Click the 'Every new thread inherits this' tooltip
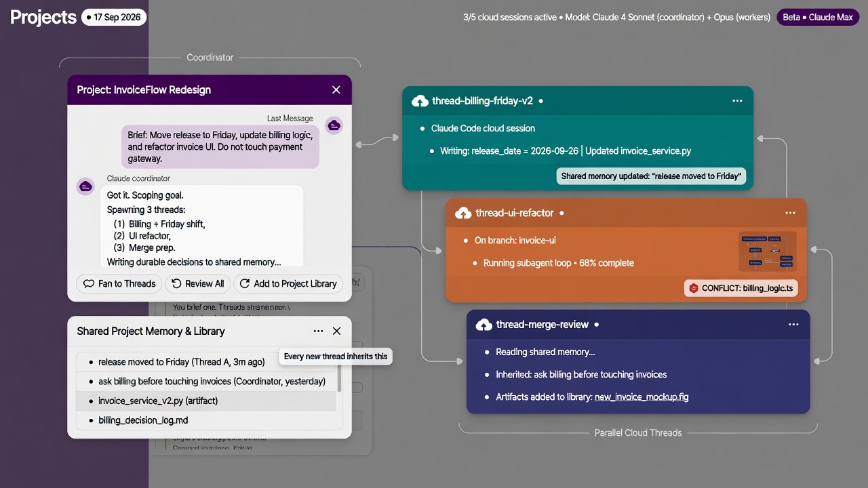The height and width of the screenshot is (488, 868). [336, 357]
